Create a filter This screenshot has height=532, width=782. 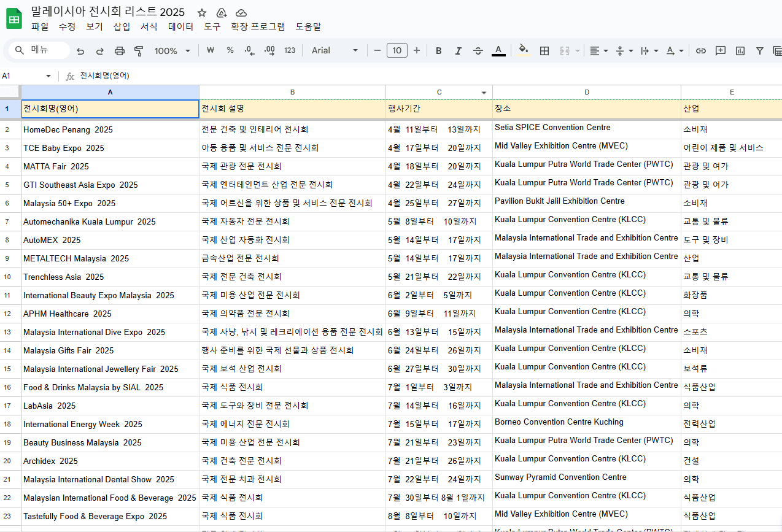point(760,51)
